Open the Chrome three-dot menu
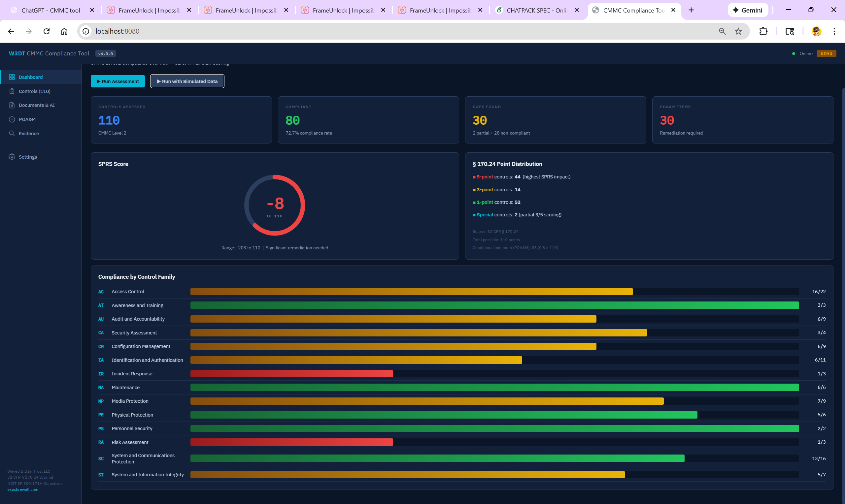845x504 pixels. tap(834, 31)
